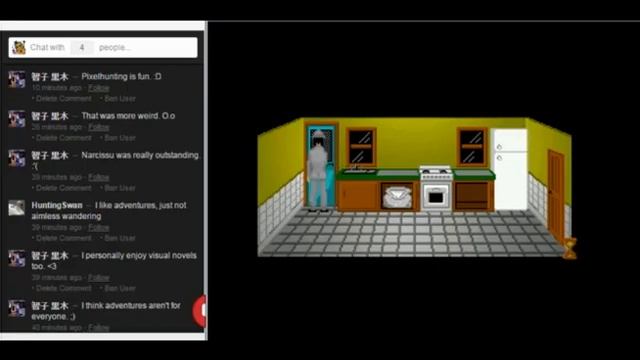The width and height of the screenshot is (640, 360).
Task: Click username on 'Pixelhunting is fun' comment
Action: 50,77
